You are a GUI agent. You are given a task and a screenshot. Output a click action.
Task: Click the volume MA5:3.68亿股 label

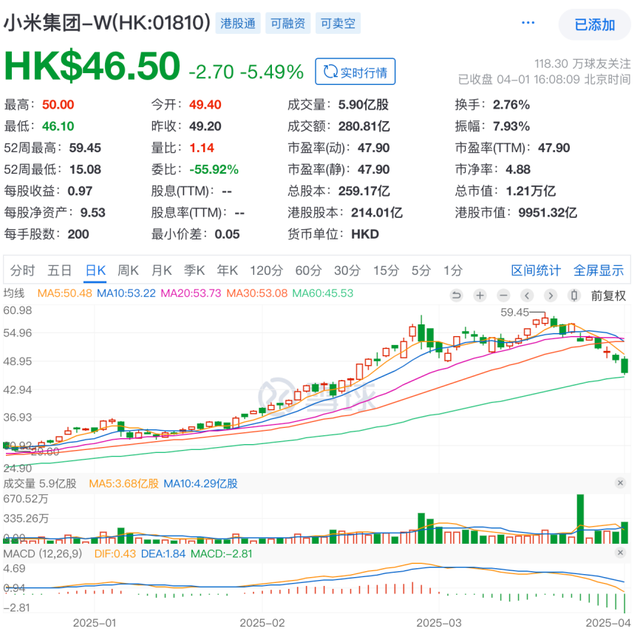(124, 484)
